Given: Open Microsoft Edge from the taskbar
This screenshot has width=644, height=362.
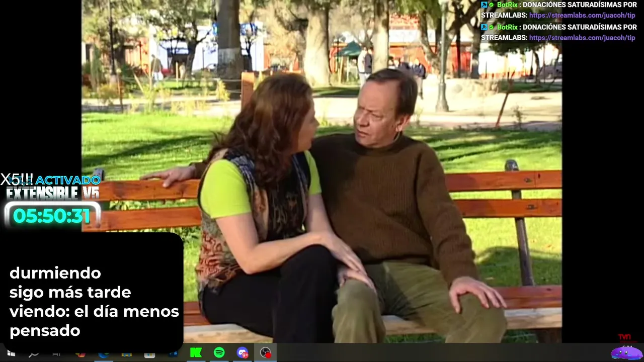Looking at the screenshot, I should (x=104, y=354).
